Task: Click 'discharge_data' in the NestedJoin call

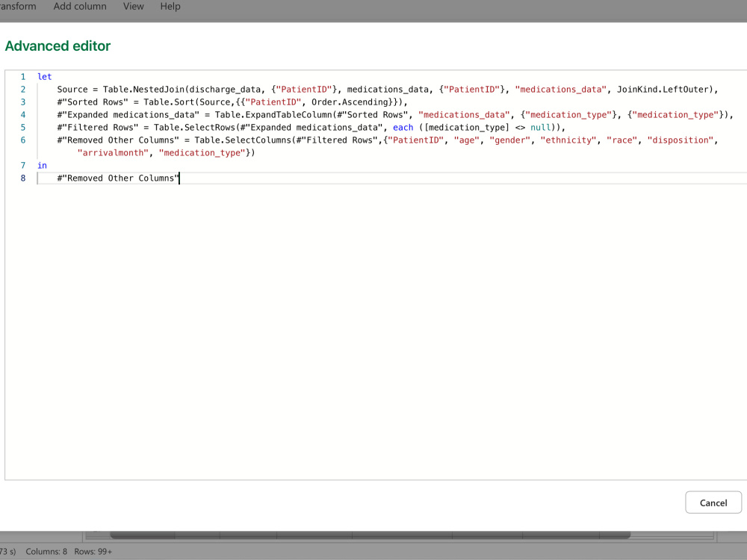Action: click(225, 90)
